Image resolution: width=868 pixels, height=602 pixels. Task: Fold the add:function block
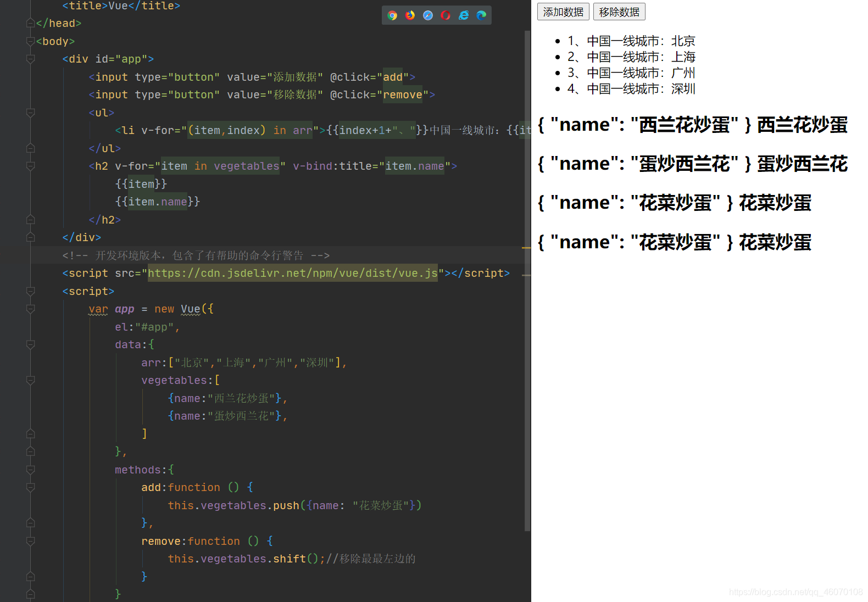tap(31, 487)
